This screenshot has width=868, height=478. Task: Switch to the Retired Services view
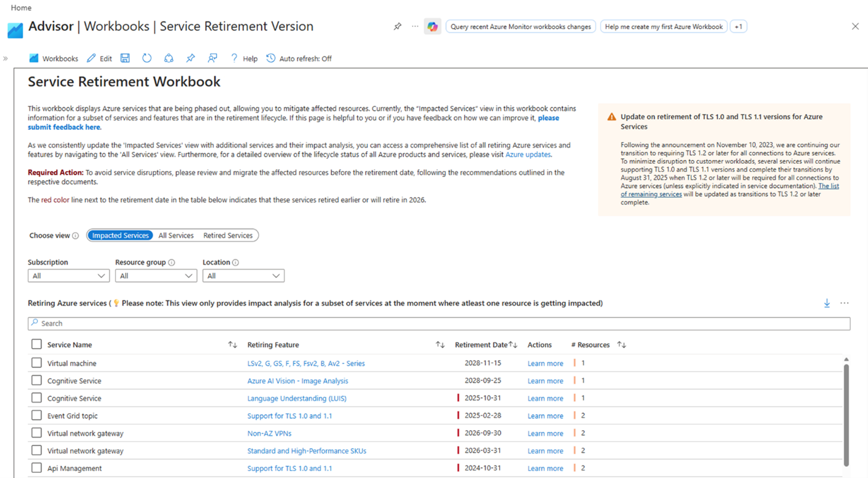[x=228, y=235]
